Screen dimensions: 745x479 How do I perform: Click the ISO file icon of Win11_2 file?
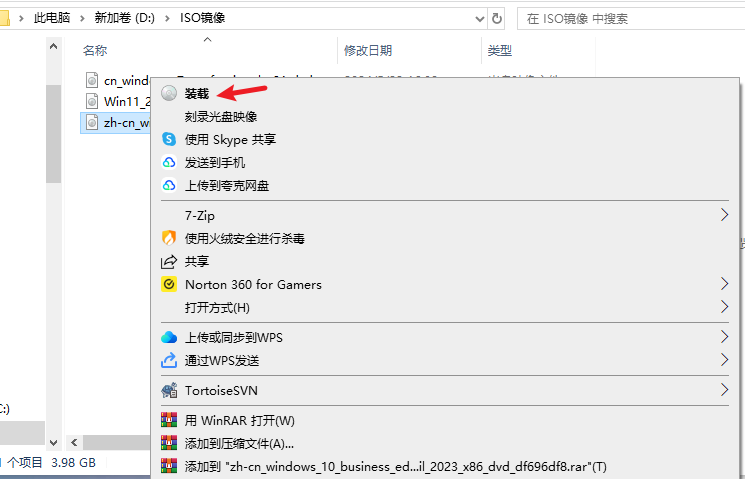pos(92,101)
